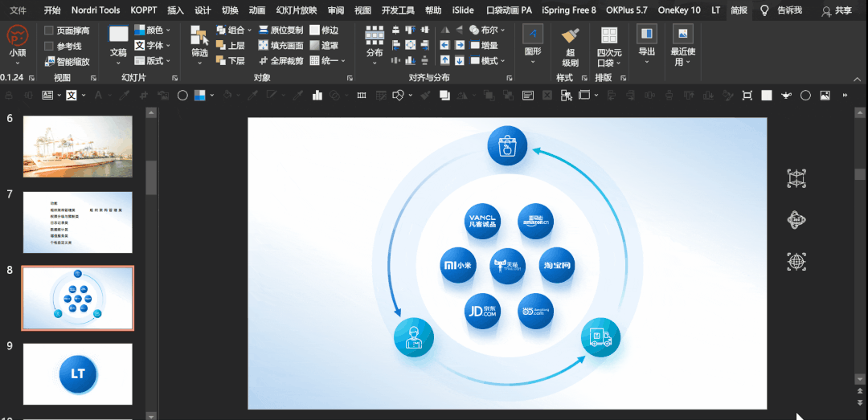Click the white square swatch in quick toolbar

(766, 96)
